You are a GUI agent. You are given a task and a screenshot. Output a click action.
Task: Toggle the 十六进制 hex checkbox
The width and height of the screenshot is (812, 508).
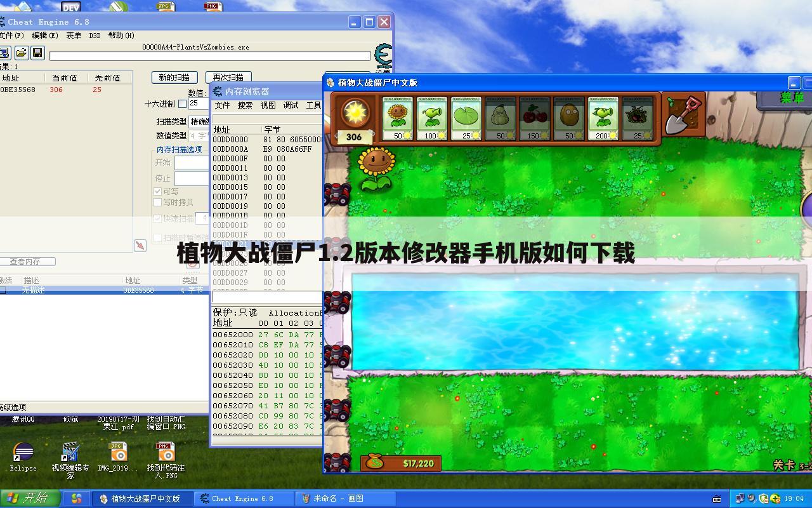[182, 104]
